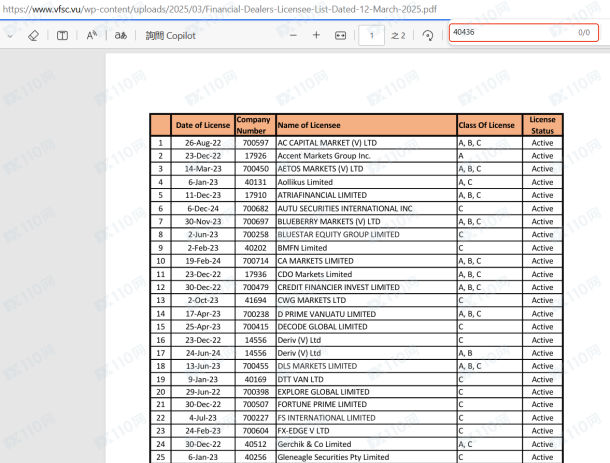
Task: Open Ask Copilot in PDF toolbar
Action: 170,36
